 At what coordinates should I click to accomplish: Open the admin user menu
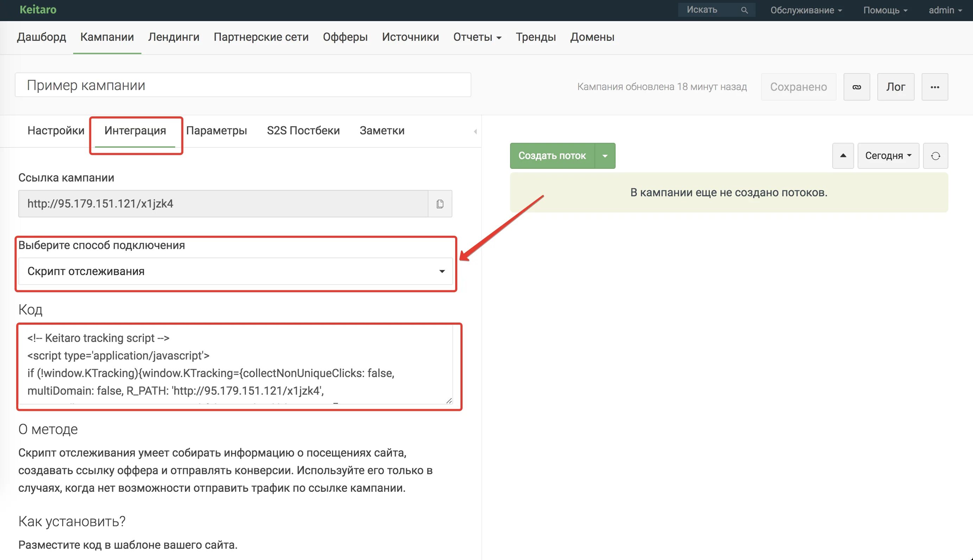point(945,10)
